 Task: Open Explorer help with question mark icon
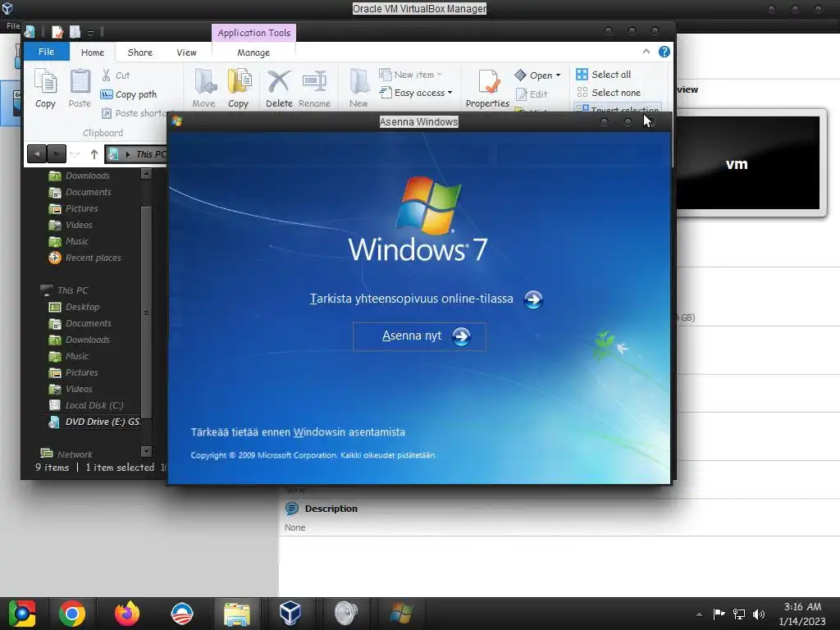[664, 52]
